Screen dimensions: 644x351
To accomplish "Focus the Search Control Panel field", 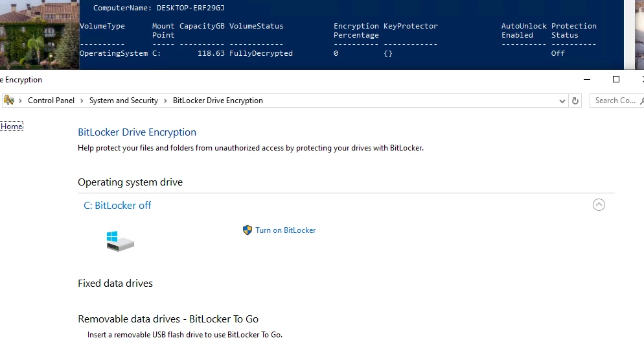I will [617, 101].
